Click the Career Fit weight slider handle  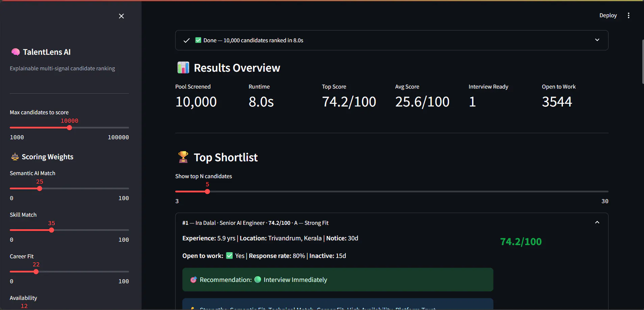pyautogui.click(x=36, y=272)
